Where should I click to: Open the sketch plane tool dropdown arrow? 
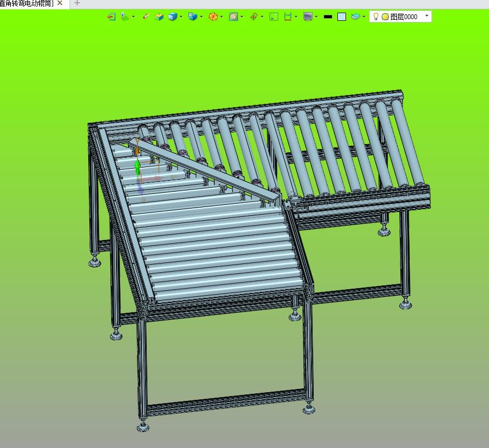(134, 16)
